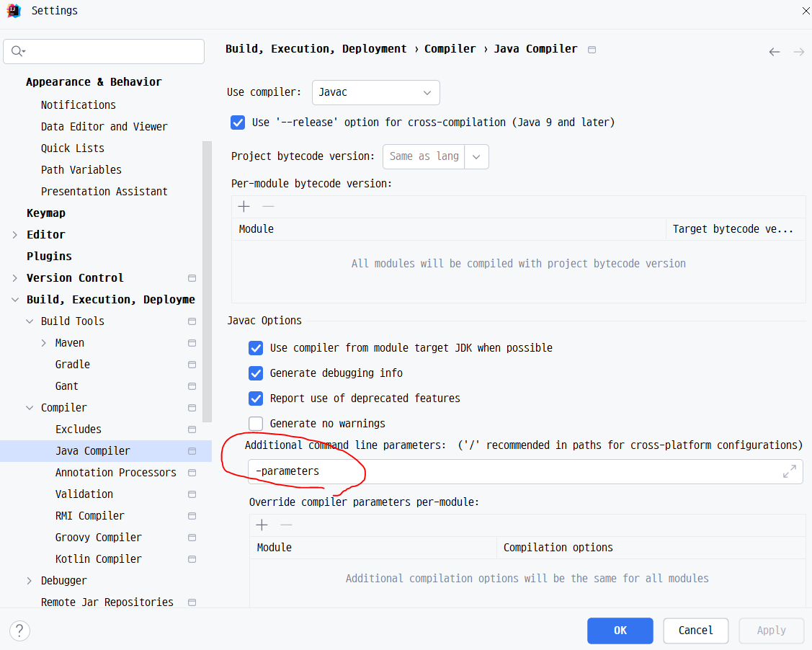
Task: Open Presentation Assistant settings
Action: [x=104, y=192]
